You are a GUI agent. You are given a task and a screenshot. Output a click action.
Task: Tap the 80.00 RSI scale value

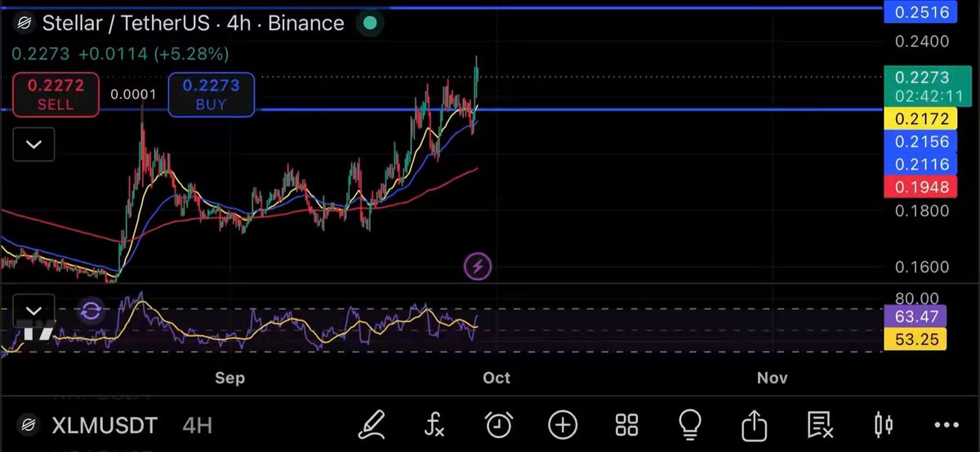click(x=915, y=299)
